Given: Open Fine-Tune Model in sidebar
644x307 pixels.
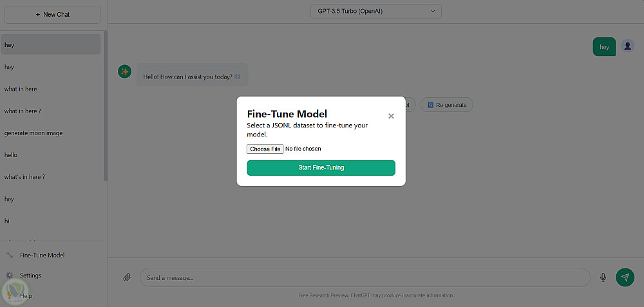Looking at the screenshot, I should tap(42, 255).
